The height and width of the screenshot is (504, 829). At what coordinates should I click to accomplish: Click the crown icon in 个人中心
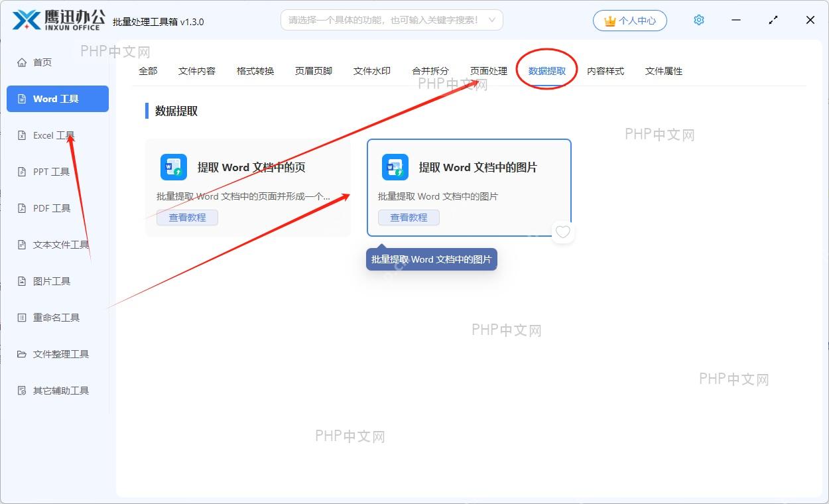click(610, 21)
